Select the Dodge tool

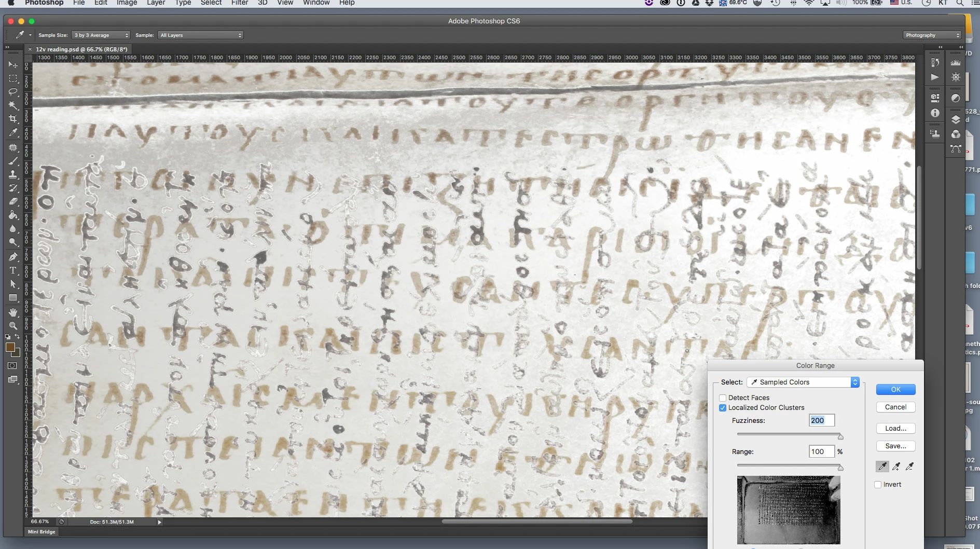pos(13,242)
